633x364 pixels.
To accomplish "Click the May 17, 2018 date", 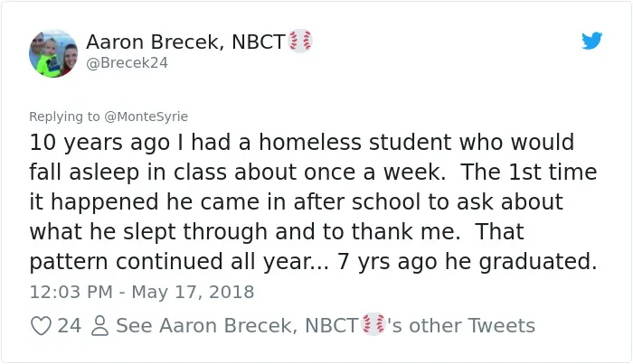I will pyautogui.click(x=193, y=292).
